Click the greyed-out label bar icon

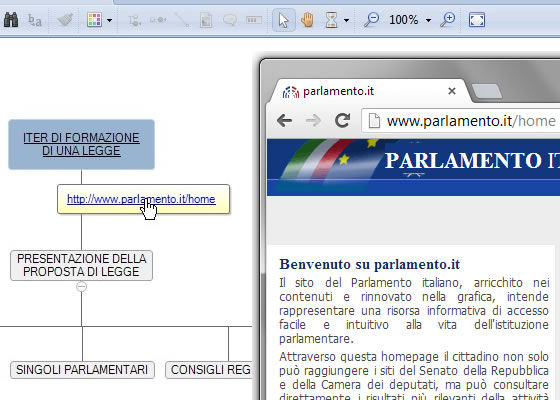pos(254,20)
